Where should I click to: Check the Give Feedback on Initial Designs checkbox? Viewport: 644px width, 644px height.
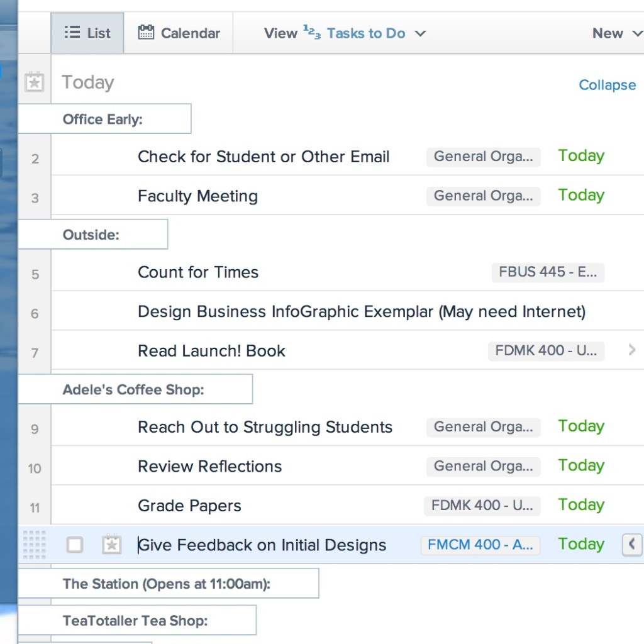[75, 545]
